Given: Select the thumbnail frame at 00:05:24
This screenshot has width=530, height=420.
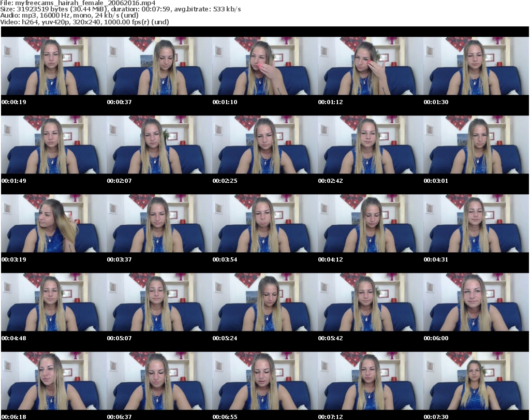Looking at the screenshot, I should click(264, 302).
